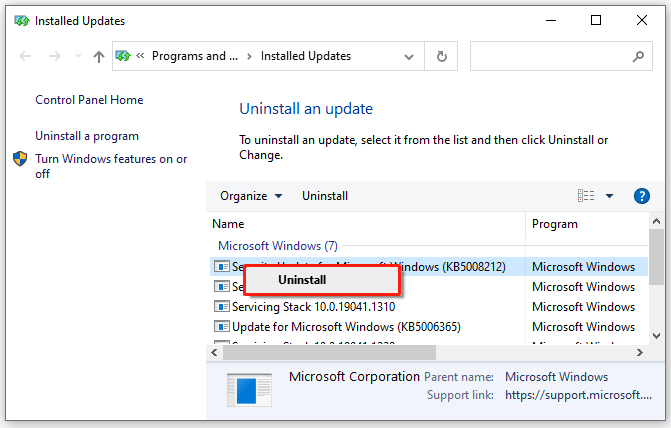Minimize the Installed Updates window

coord(551,20)
